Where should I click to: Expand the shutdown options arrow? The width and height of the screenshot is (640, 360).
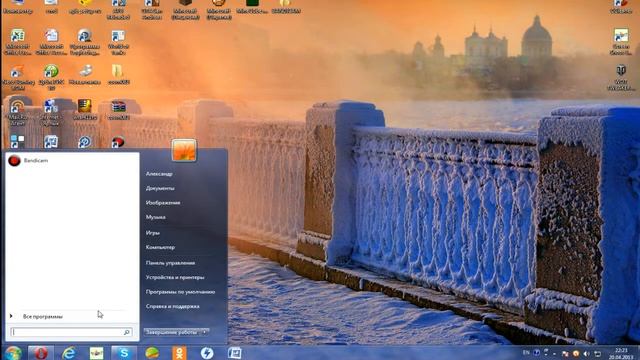click(x=205, y=332)
